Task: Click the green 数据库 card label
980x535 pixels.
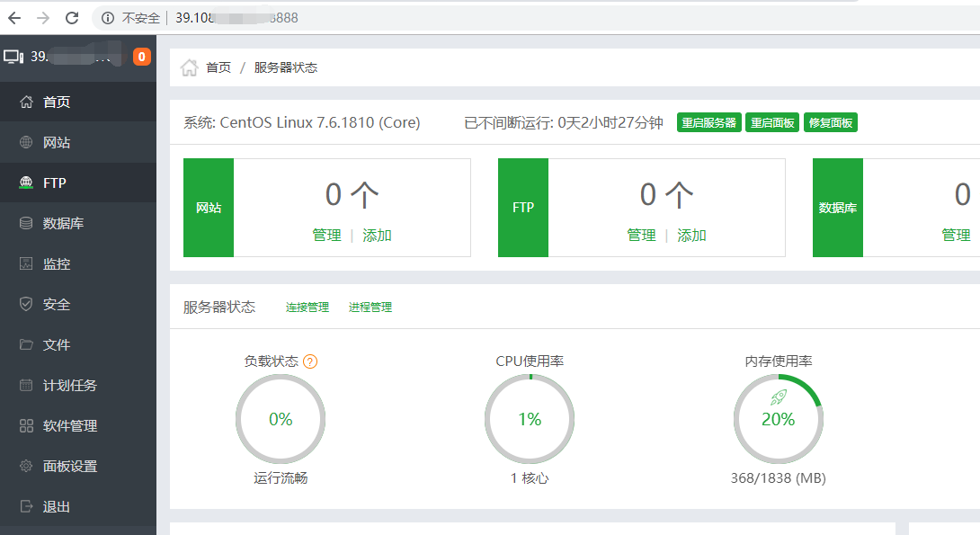Action: pyautogui.click(x=838, y=208)
